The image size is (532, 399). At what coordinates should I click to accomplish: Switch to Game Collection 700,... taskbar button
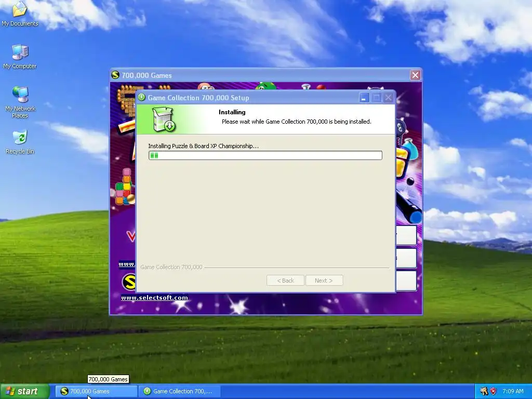[180, 391]
